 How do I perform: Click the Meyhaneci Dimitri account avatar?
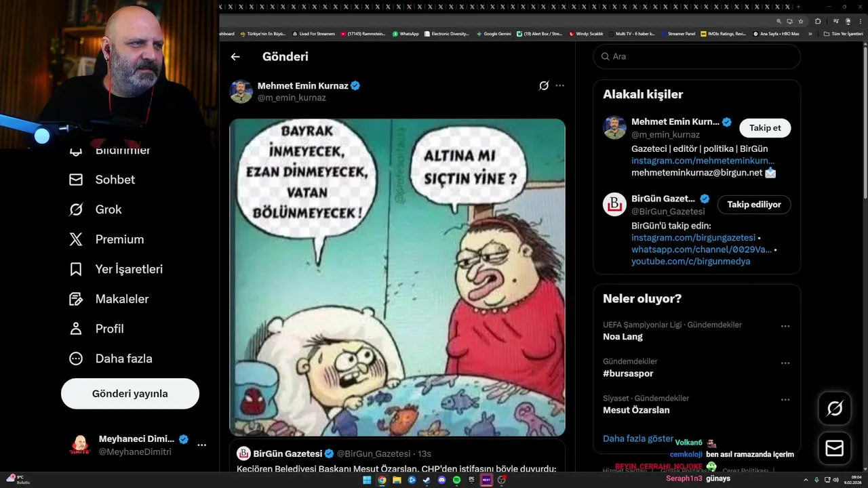[80, 445]
